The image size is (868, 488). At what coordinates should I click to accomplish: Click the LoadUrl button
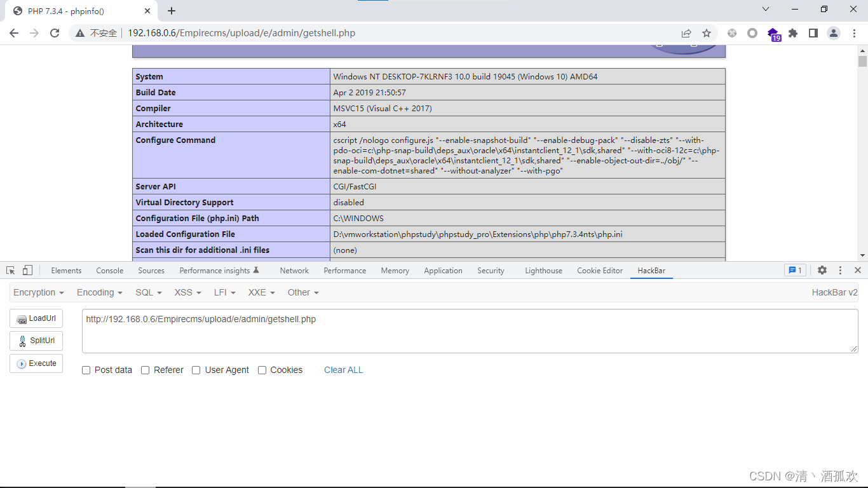(36, 318)
